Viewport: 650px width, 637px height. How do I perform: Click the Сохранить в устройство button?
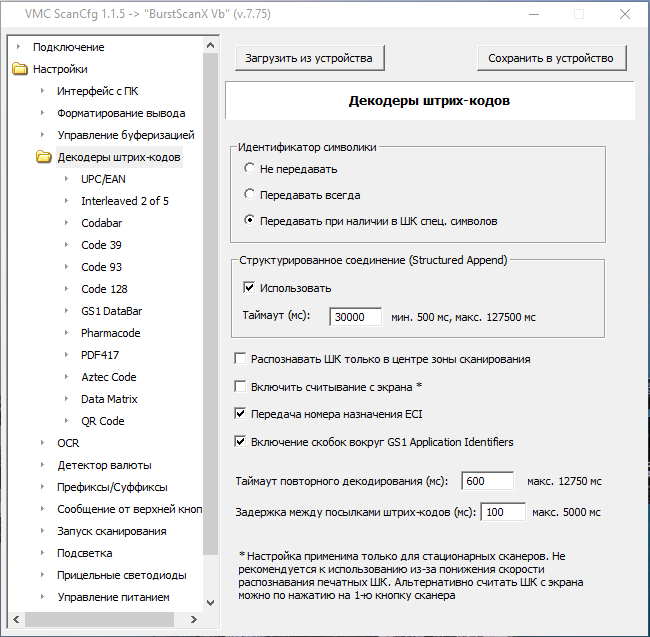coord(551,58)
